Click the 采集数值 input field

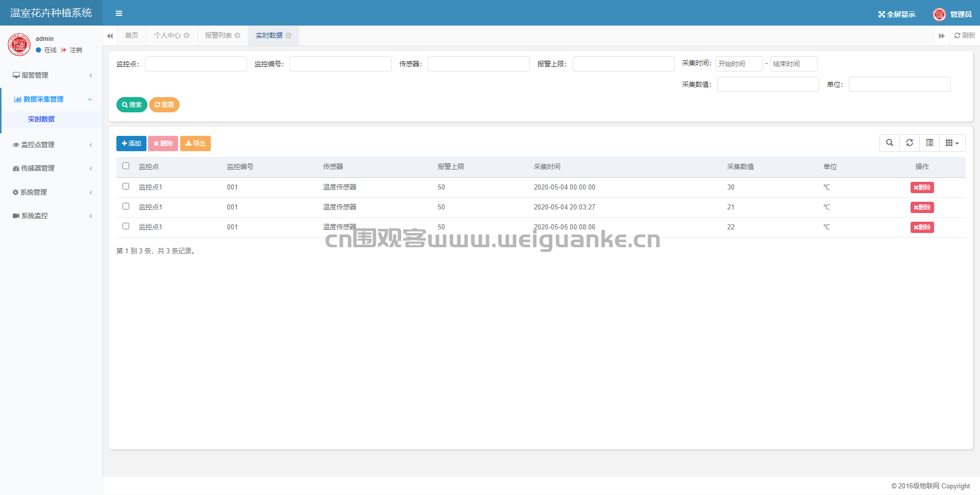pyautogui.click(x=768, y=84)
